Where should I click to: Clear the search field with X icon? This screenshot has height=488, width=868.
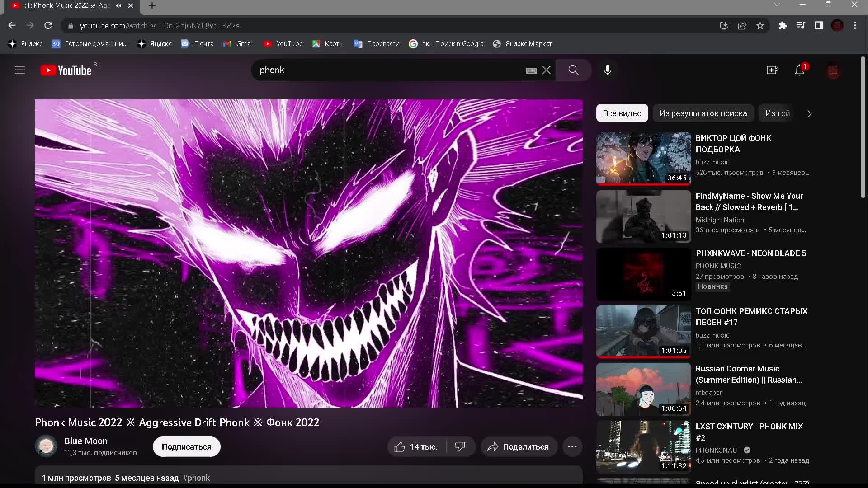[x=547, y=70]
